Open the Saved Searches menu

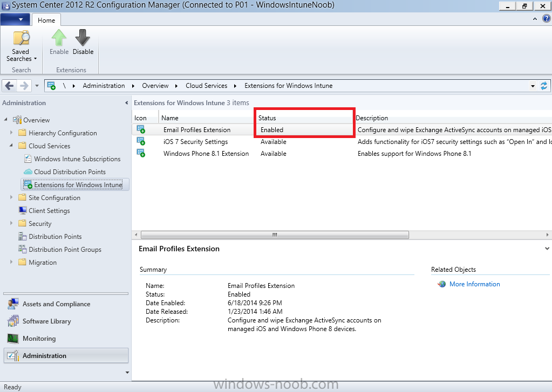coord(21,46)
